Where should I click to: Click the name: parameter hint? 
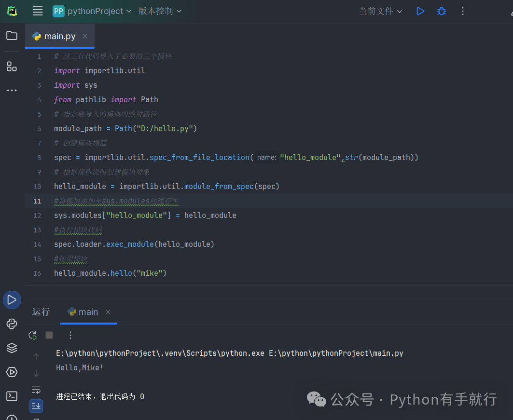[267, 158]
